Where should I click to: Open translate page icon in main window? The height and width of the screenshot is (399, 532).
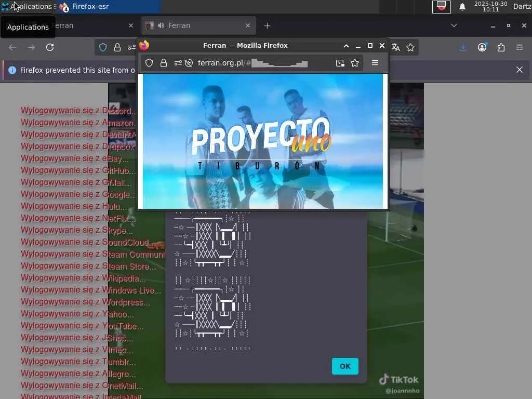tap(395, 47)
